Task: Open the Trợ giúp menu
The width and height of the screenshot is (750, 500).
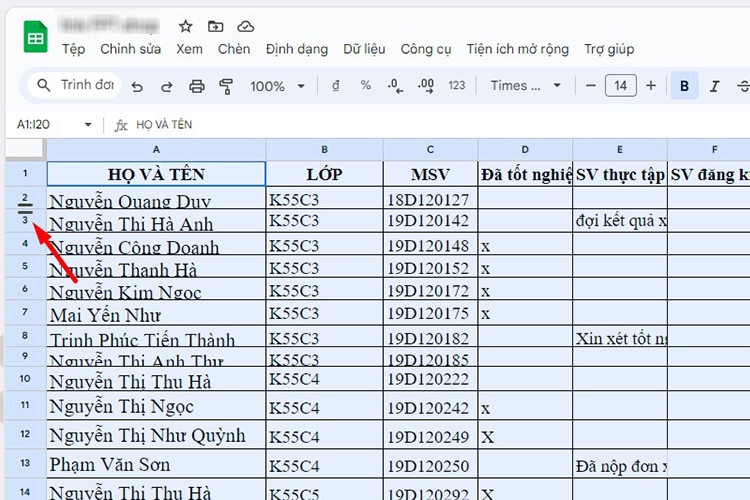Action: pos(609,49)
